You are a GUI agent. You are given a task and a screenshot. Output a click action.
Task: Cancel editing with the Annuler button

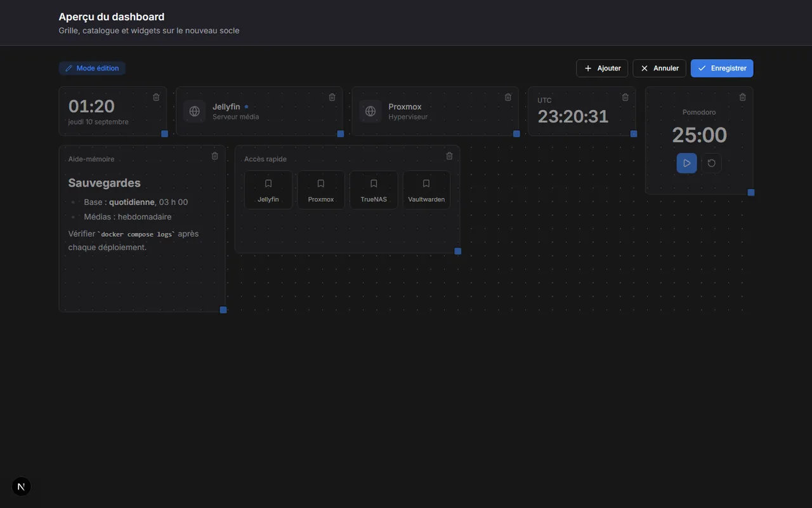click(660, 68)
